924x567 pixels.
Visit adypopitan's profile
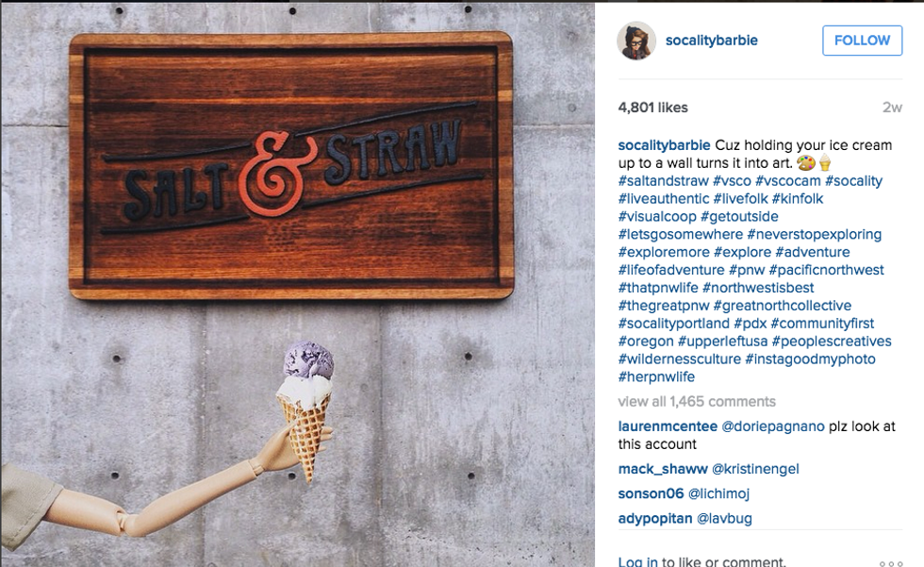(655, 518)
